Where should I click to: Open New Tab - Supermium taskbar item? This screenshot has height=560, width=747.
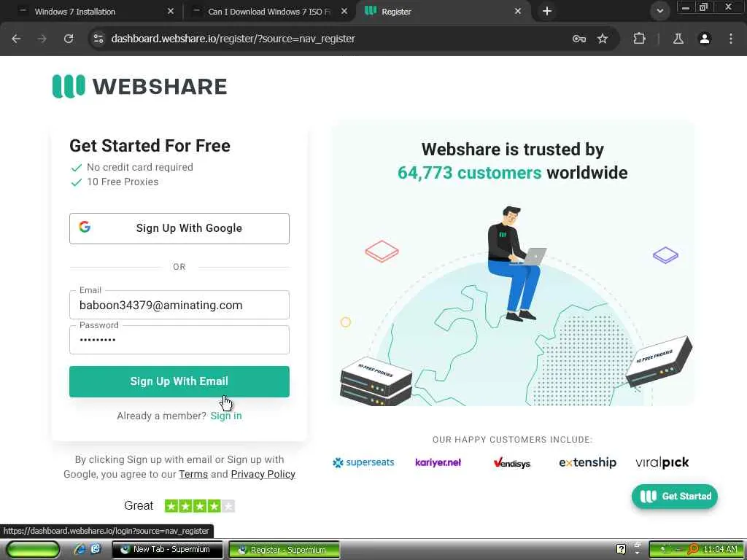167,549
